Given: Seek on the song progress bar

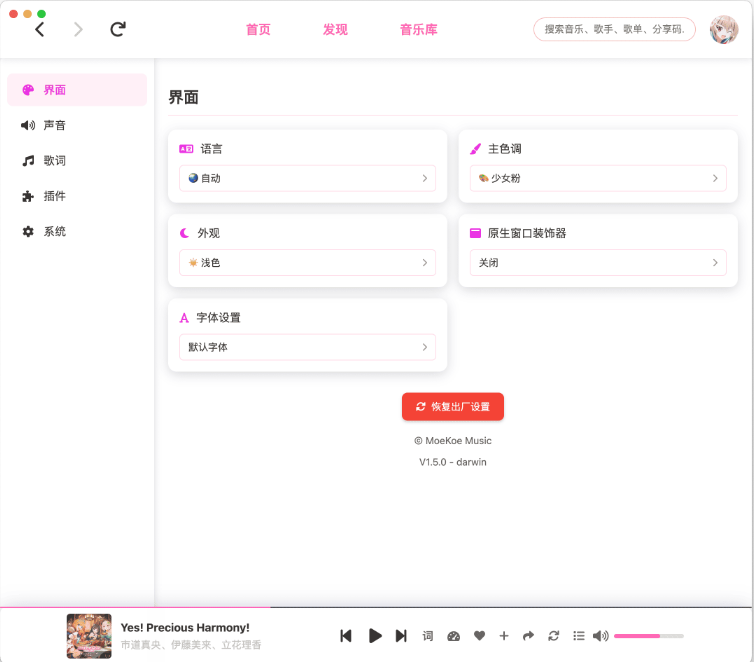Looking at the screenshot, I should (x=376, y=608).
